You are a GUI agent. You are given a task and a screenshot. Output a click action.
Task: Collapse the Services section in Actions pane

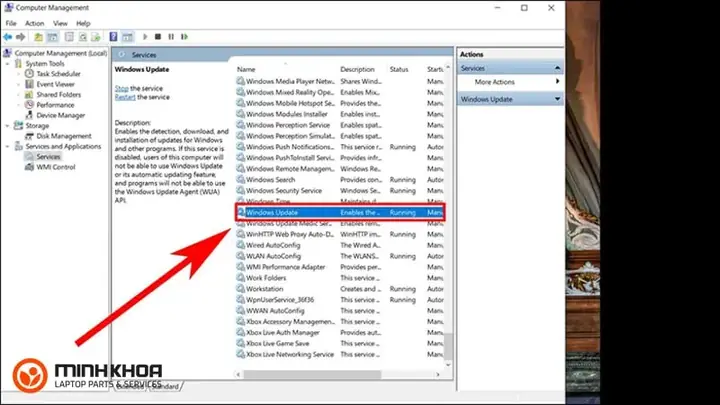pos(557,68)
